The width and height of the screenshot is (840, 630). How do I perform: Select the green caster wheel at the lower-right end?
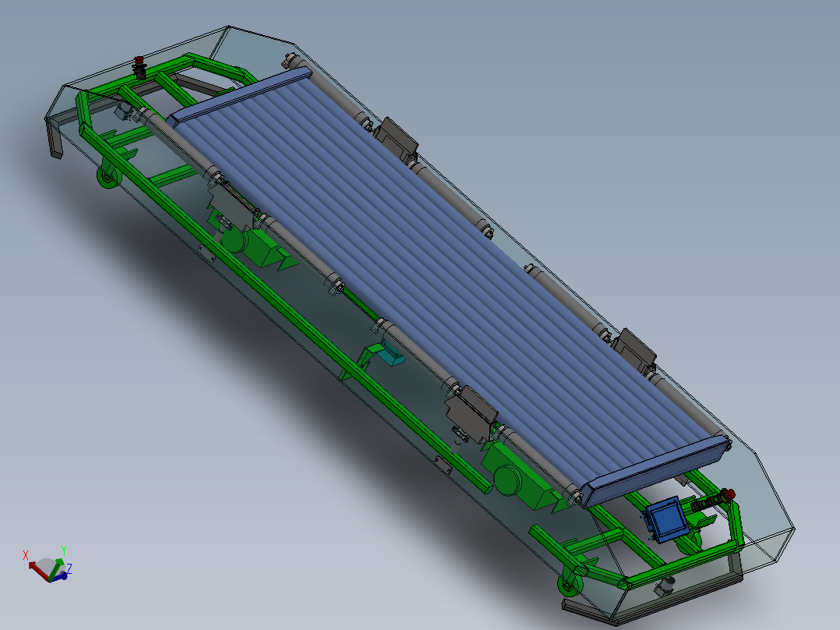tap(570, 585)
